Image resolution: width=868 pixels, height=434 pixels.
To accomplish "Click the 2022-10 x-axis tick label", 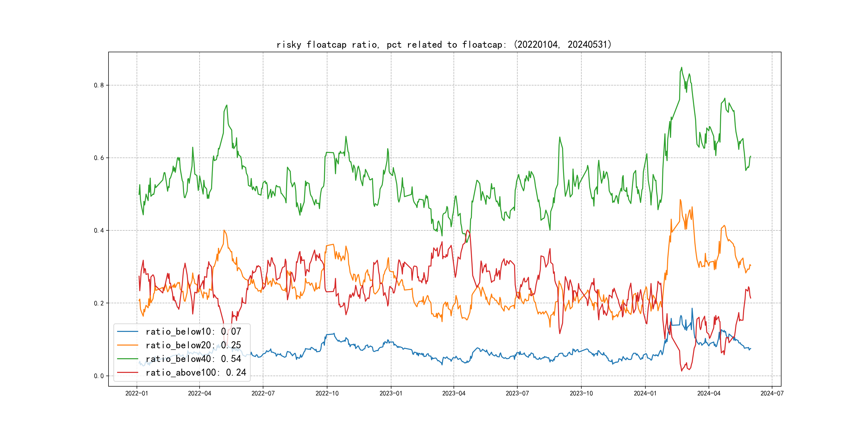I will tap(327, 393).
